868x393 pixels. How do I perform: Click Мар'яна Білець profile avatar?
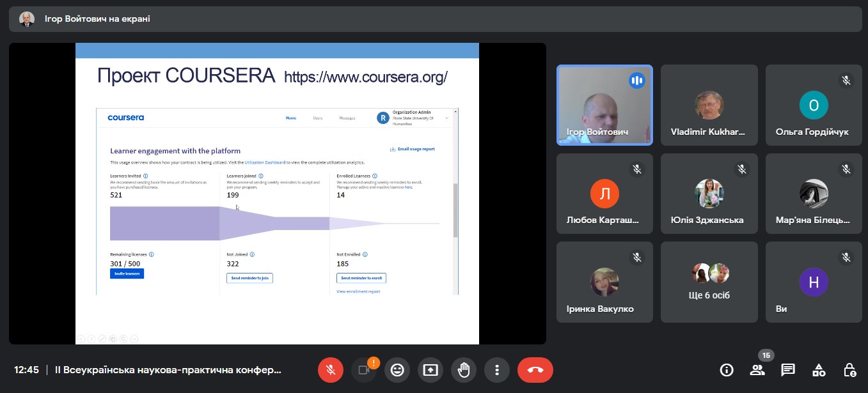point(814,194)
